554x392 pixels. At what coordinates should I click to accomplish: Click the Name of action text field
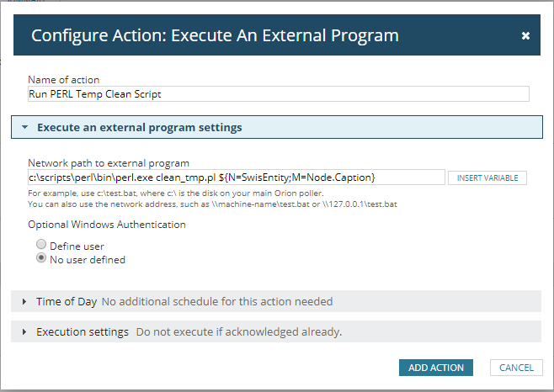coord(278,94)
